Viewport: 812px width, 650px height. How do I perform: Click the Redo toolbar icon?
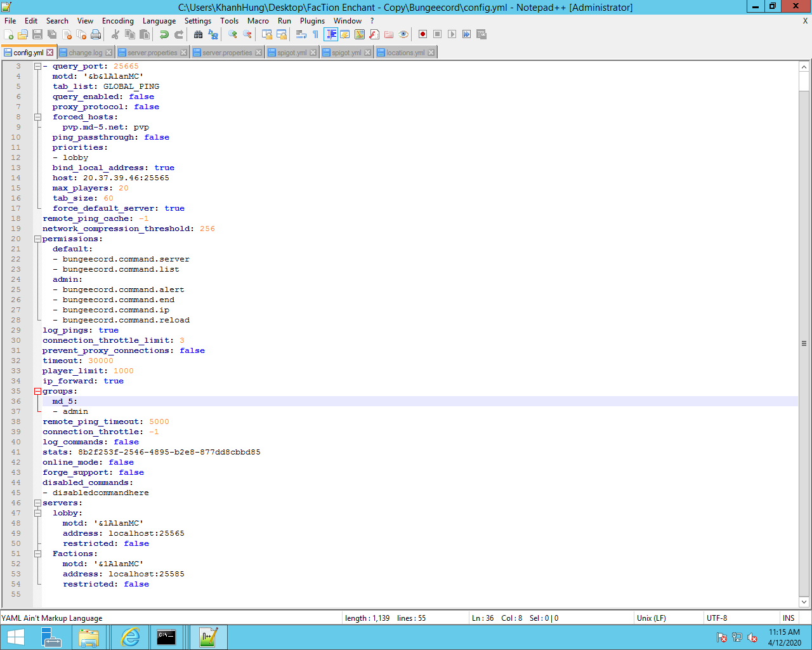(179, 34)
